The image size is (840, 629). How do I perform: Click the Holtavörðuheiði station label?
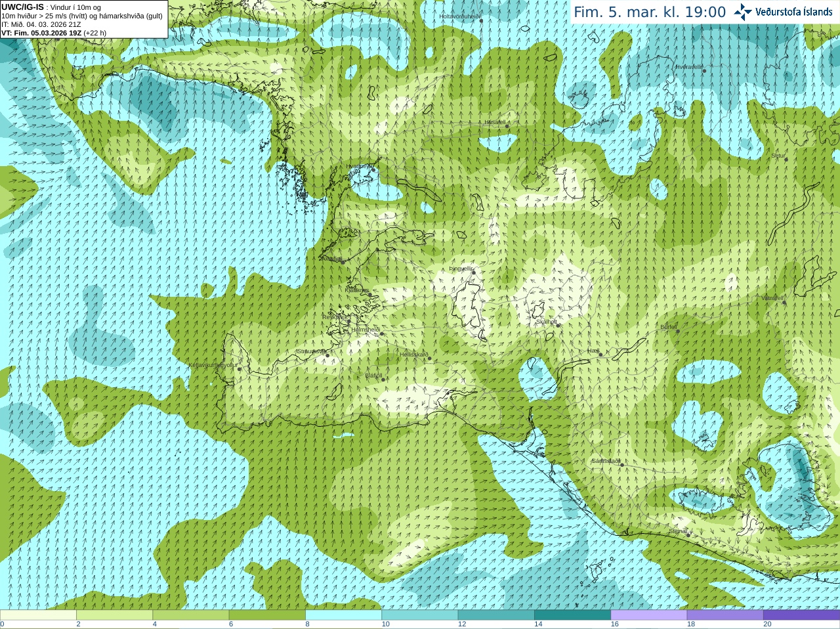point(460,16)
